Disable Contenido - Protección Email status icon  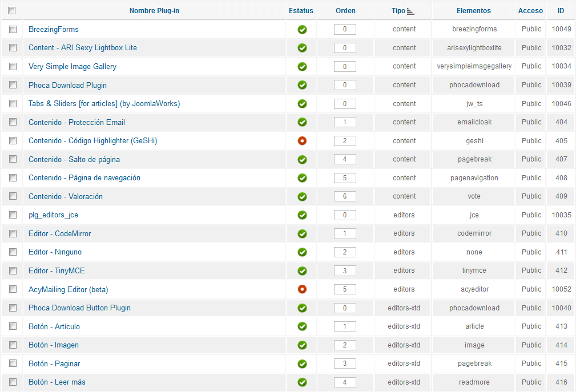pos(302,122)
